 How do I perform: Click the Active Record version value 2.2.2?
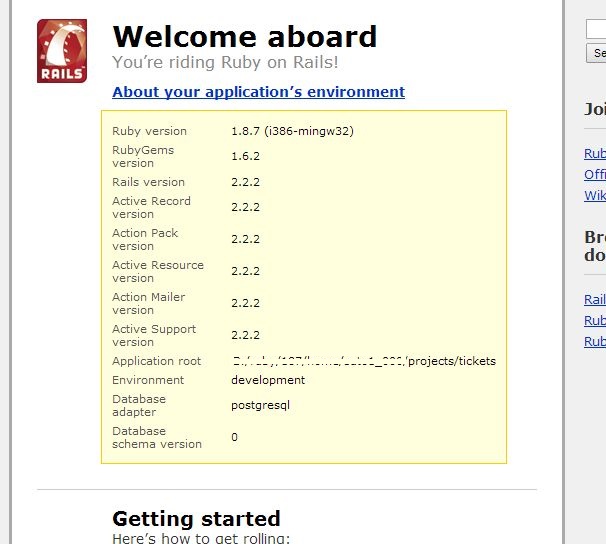[x=245, y=207]
